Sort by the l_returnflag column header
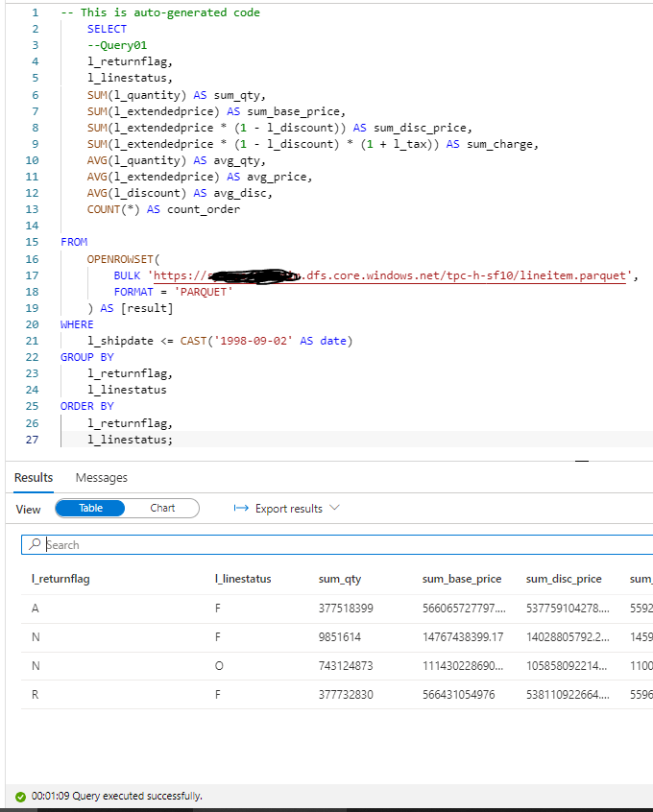 click(60, 579)
